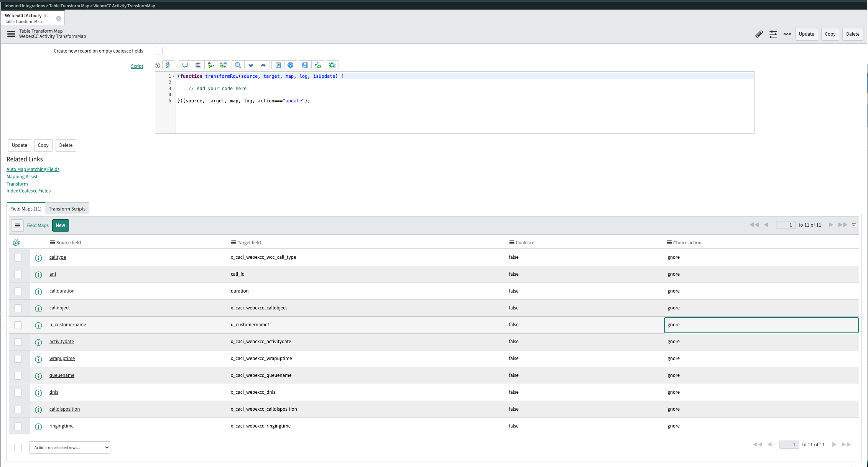This screenshot has height=467, width=868.
Task: Edit u_customername Choice action cell
Action: click(x=761, y=325)
